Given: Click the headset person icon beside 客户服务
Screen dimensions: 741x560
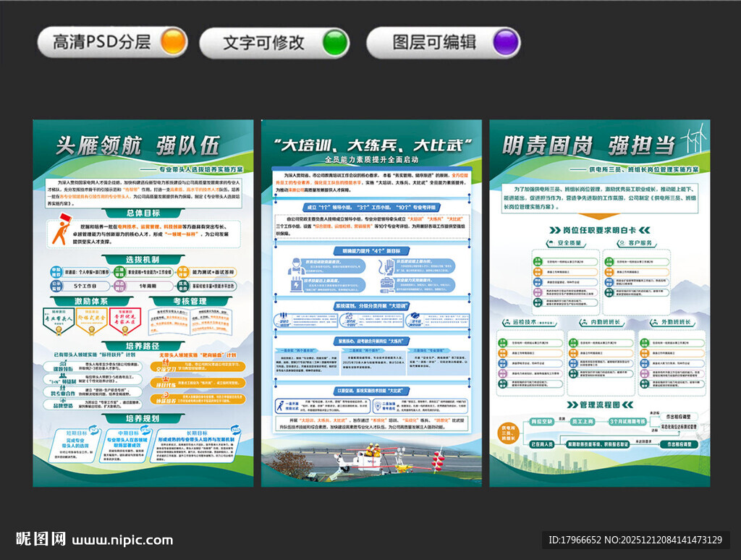Looking at the screenshot, I should 623,242.
